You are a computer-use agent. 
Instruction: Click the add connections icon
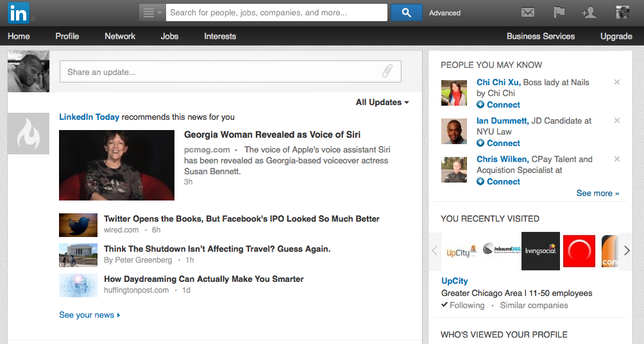coord(589,12)
